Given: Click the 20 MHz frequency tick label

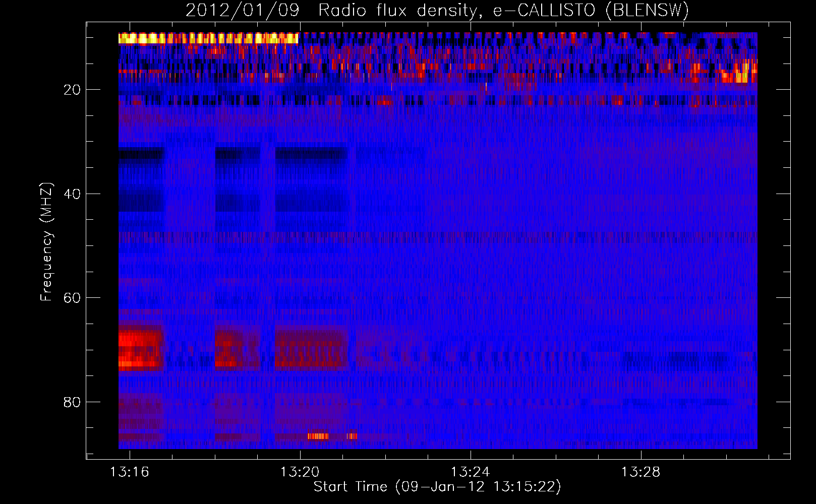Looking at the screenshot, I should (72, 90).
